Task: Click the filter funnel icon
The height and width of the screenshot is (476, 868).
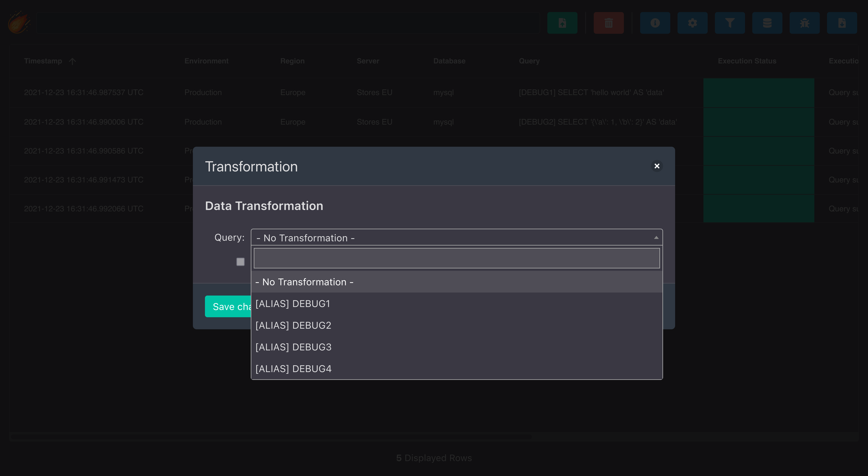Action: pyautogui.click(x=730, y=23)
